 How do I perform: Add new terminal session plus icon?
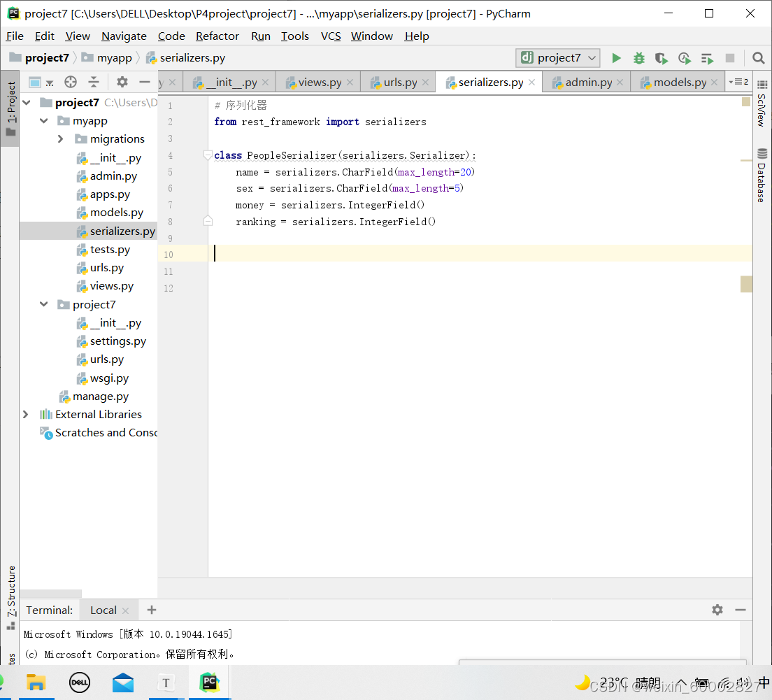click(x=152, y=610)
